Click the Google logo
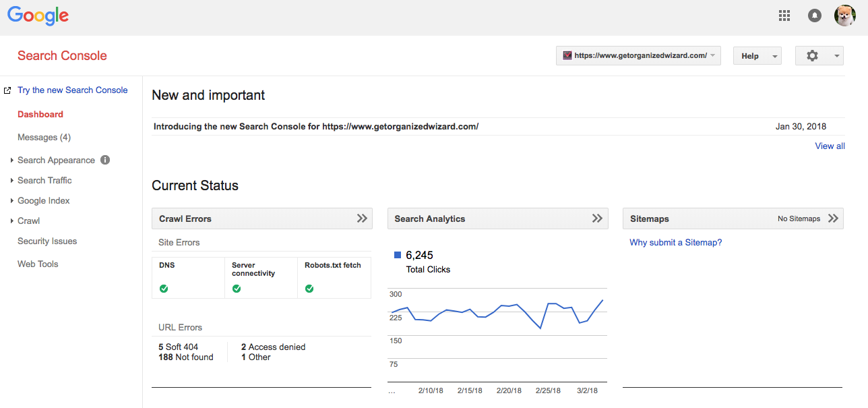Viewport: 868px width, 408px height. [38, 16]
